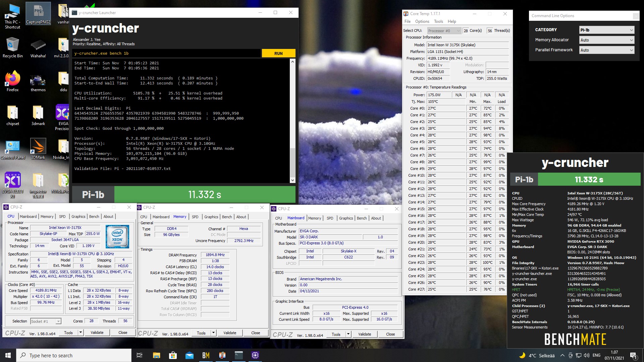This screenshot has height=362, width=644.
Task: Open the chipset folder icon
Action: coord(12,115)
